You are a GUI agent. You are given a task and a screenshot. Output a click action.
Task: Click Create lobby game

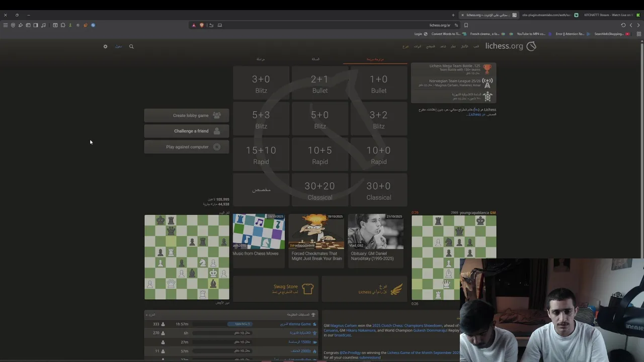click(187, 115)
